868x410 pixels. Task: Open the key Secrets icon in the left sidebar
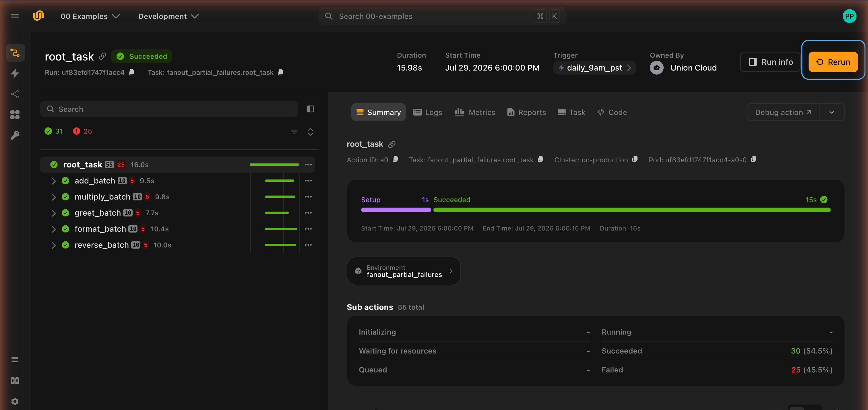click(x=15, y=135)
